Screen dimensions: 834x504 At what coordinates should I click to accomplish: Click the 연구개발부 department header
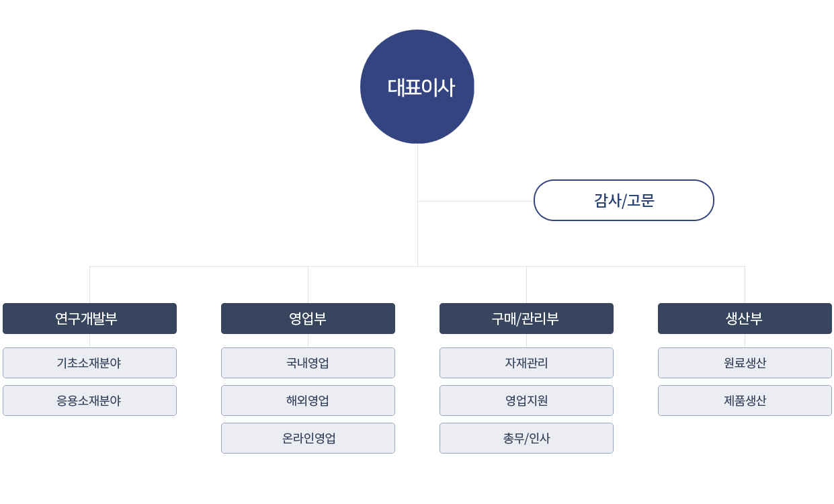pos(89,319)
